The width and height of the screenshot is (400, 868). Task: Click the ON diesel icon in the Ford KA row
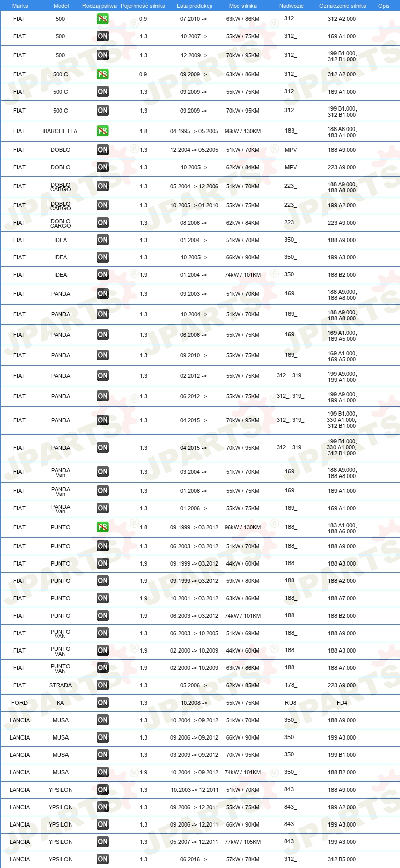(x=103, y=703)
